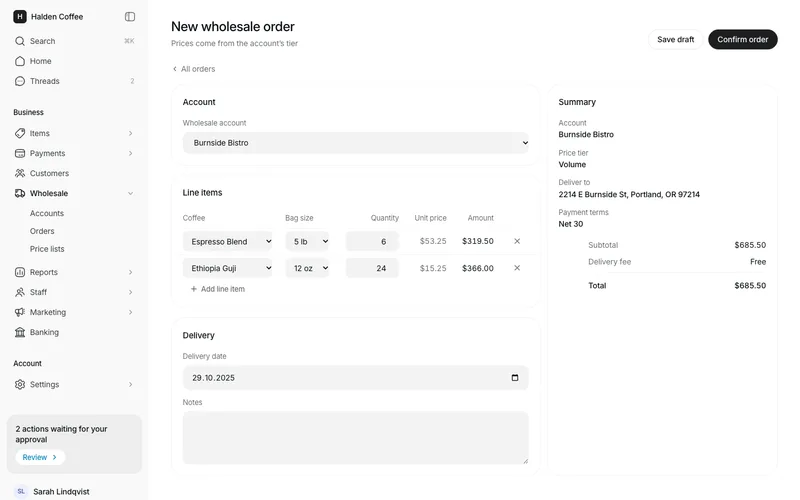Click the Staff person icon

20,292
